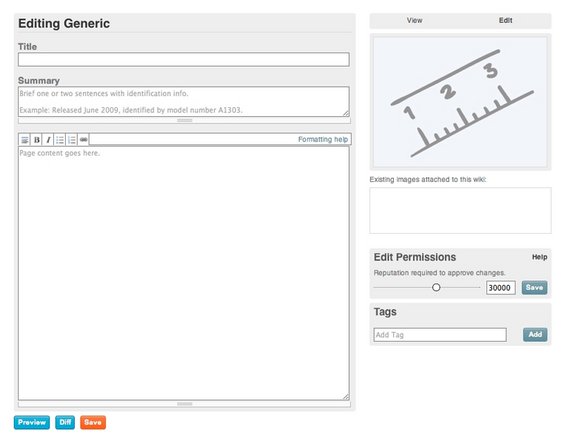This screenshot has height=444, width=564.
Task: Click into the Summary text area
Action: pyautogui.click(x=184, y=101)
